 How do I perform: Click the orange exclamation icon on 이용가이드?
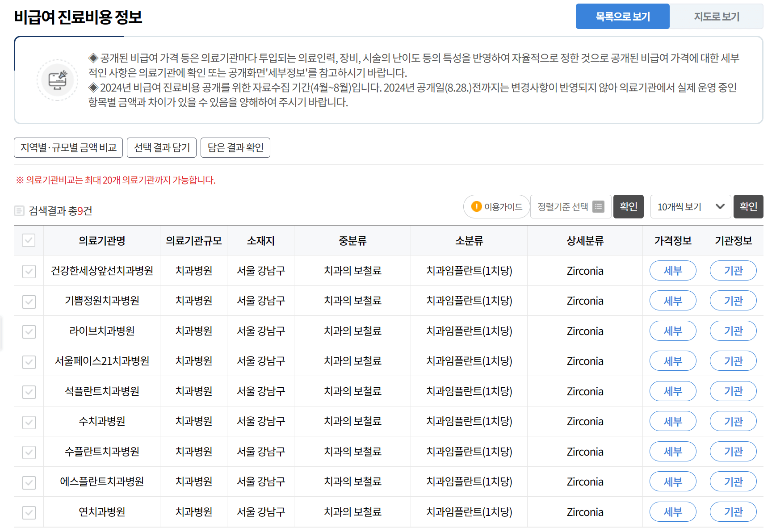[476, 207]
